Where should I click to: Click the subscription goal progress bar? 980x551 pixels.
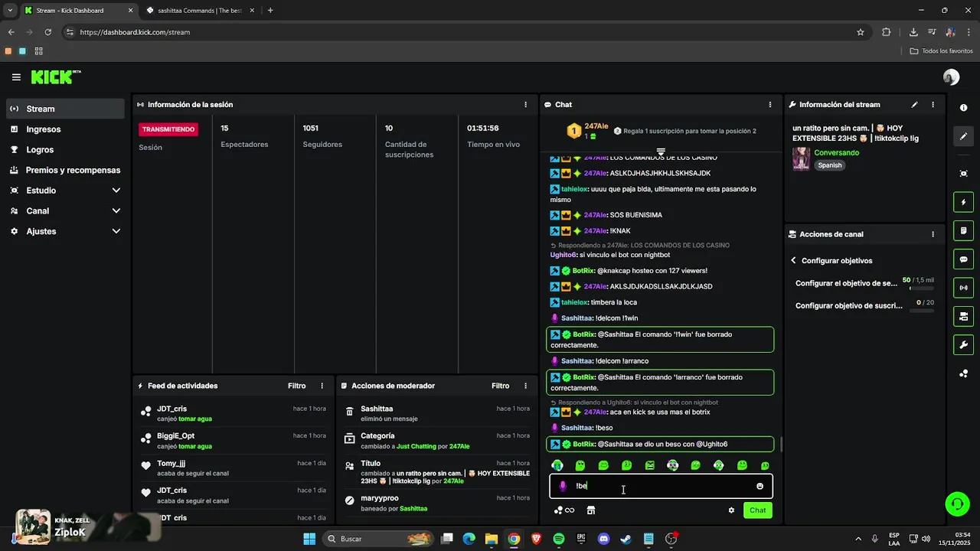pyautogui.click(x=921, y=311)
